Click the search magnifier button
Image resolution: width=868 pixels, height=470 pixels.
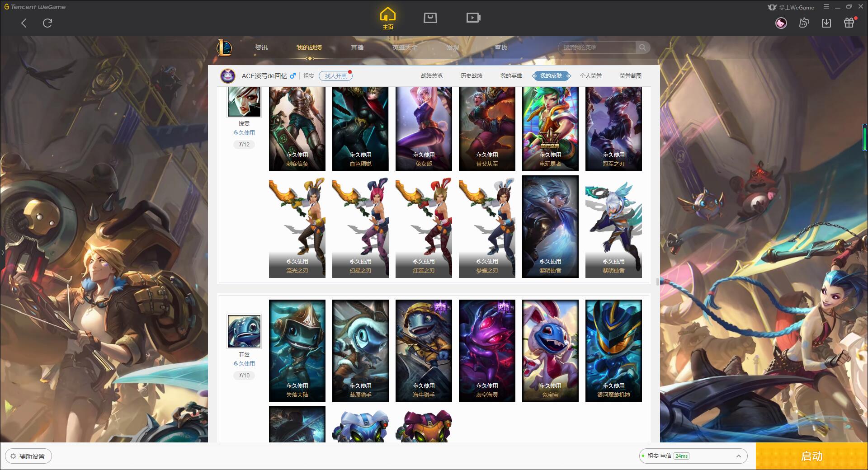[x=642, y=47]
